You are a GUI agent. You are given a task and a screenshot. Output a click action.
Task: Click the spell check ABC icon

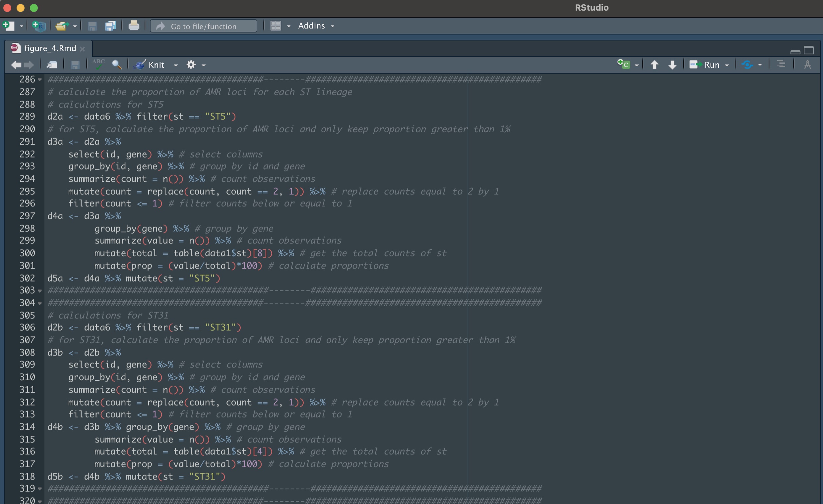click(x=98, y=64)
